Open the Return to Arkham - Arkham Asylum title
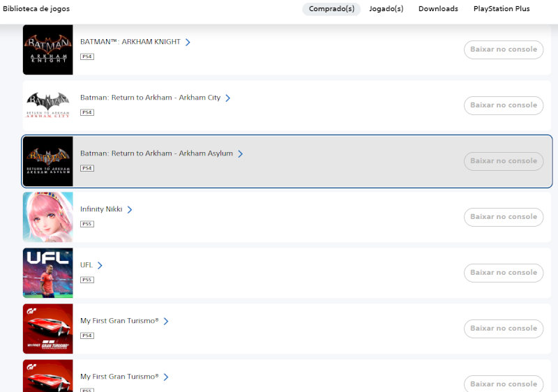The height and width of the screenshot is (392, 558). (x=156, y=153)
